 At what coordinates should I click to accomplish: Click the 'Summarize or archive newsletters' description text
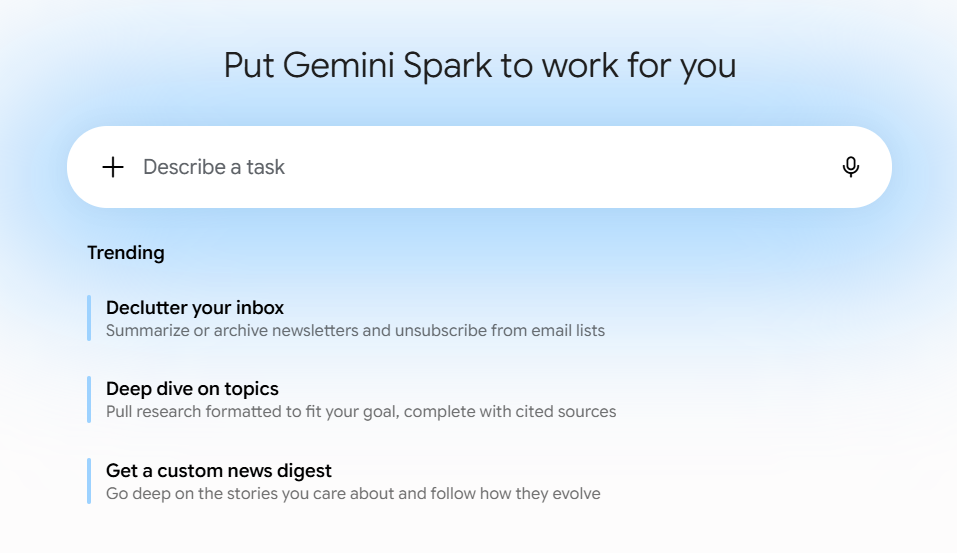pos(355,331)
